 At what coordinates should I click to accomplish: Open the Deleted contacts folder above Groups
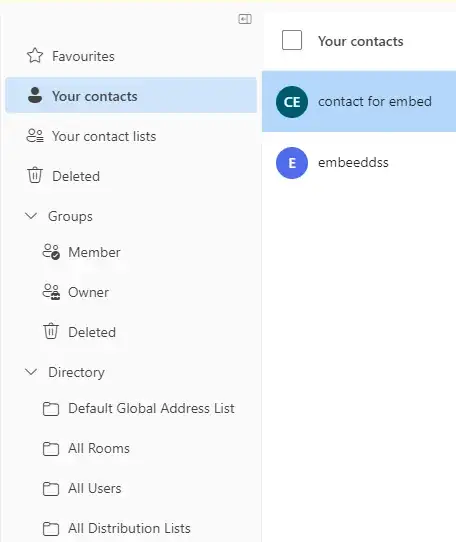[x=131, y=176]
